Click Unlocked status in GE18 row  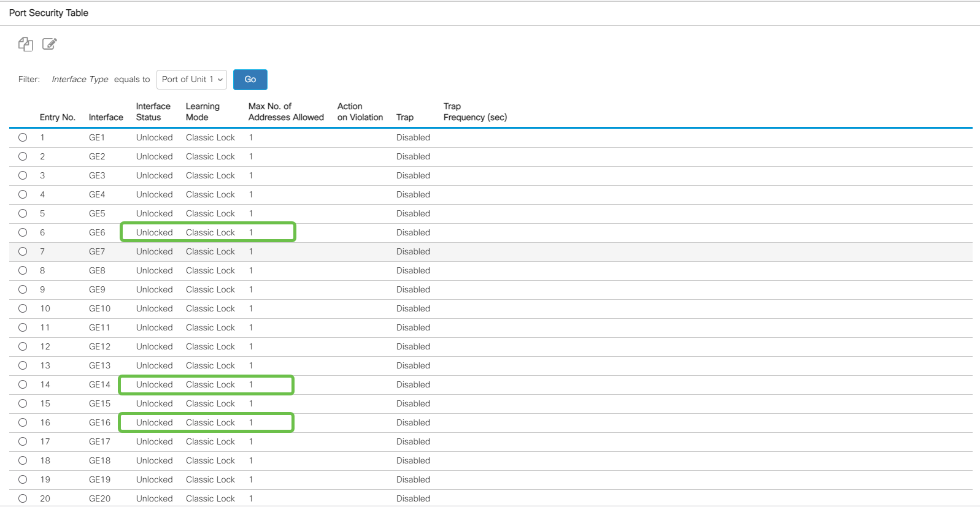click(x=155, y=460)
